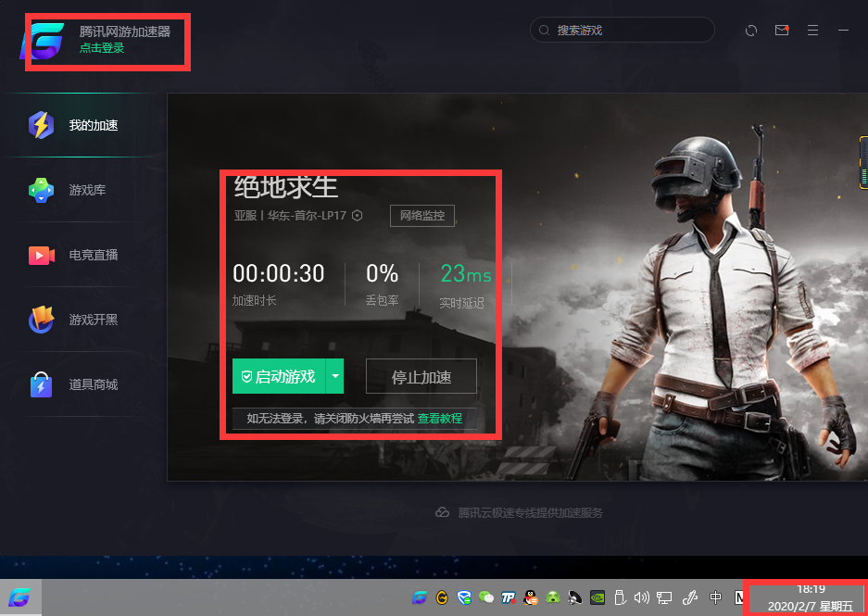Click the USB safely remove icon
The image size is (868, 616).
[x=620, y=597]
